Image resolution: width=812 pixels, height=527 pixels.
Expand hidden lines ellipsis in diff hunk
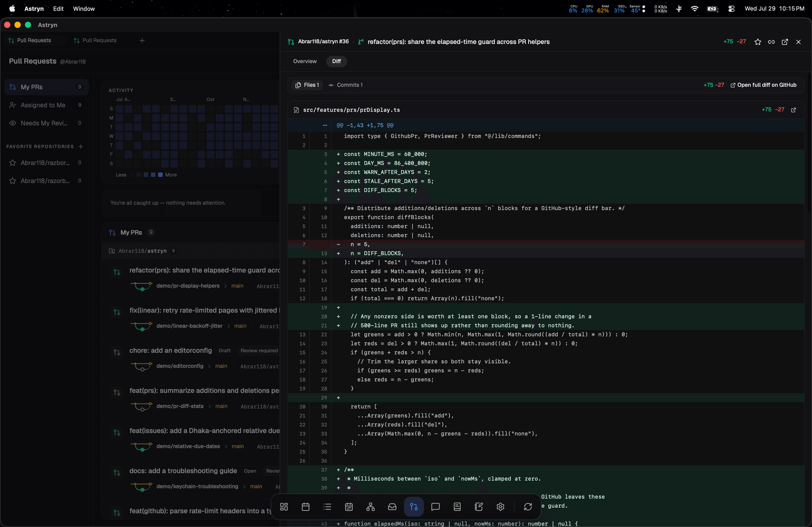pos(325,126)
